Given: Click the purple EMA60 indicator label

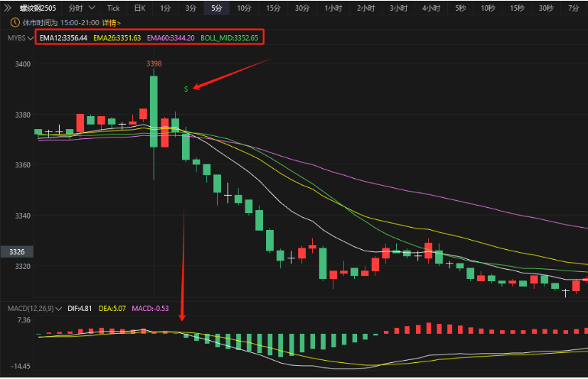Looking at the screenshot, I should tap(171, 37).
